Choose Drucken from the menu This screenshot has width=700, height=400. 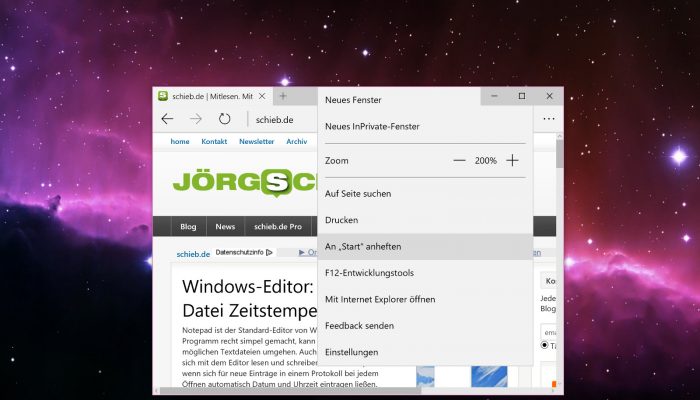click(x=425, y=220)
